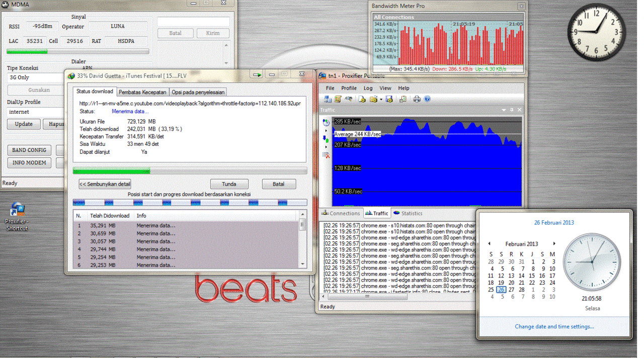Toggle the pin on the Traffic pane header
The height and width of the screenshot is (362, 644).
[512, 110]
